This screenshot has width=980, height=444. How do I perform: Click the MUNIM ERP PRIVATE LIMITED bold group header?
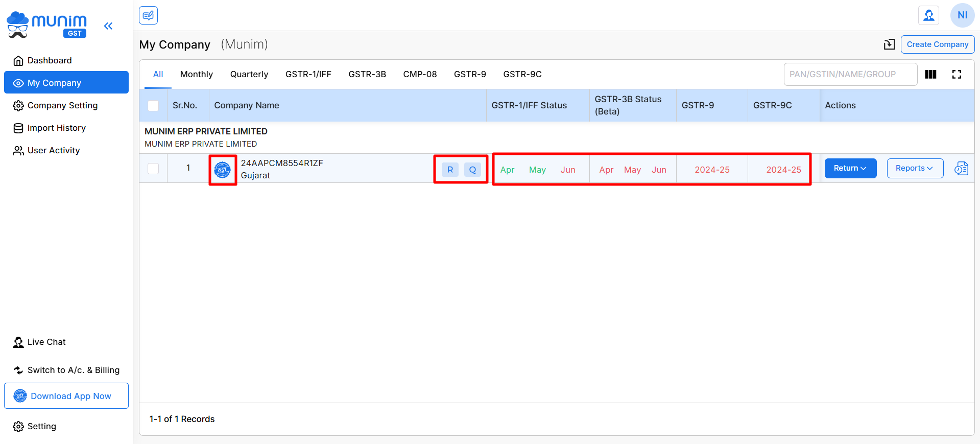point(206,132)
